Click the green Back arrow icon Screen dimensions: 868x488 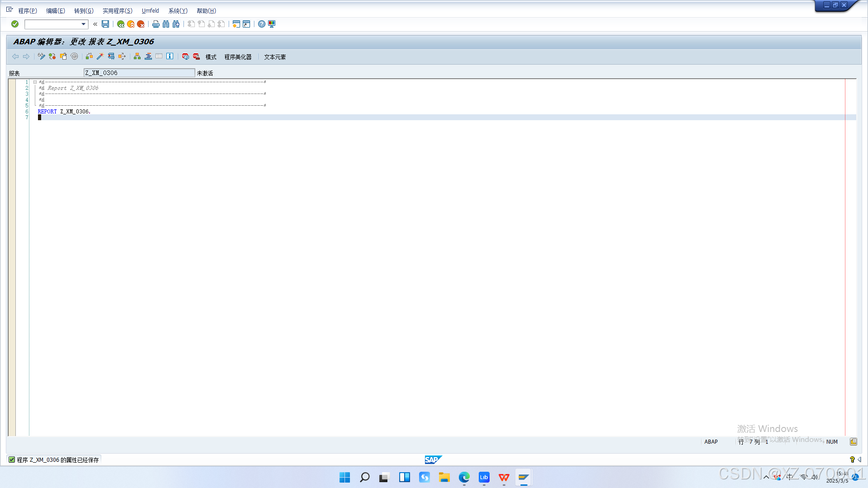click(x=121, y=24)
